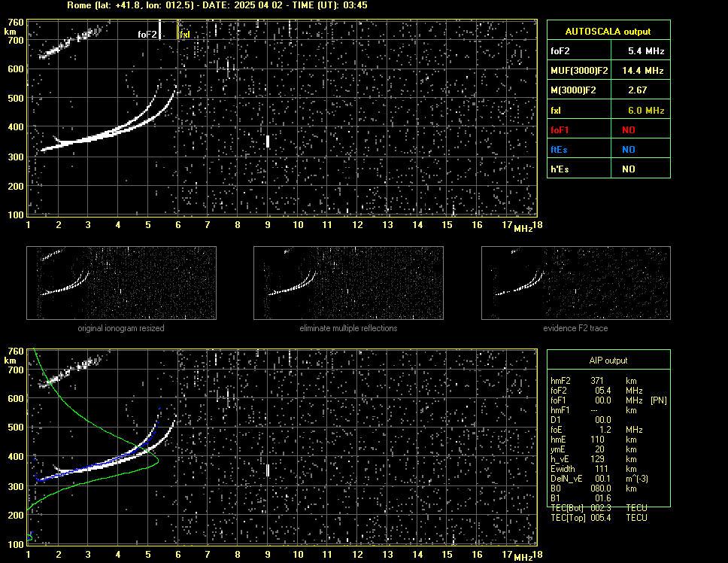Click the hmF2 value 371 km
The height and width of the screenshot is (563, 728).
pyautogui.click(x=597, y=381)
